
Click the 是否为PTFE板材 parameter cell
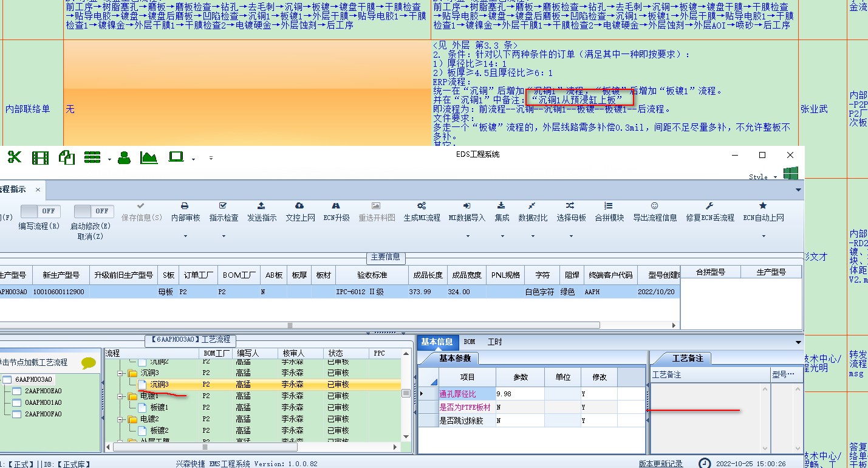tap(467, 407)
